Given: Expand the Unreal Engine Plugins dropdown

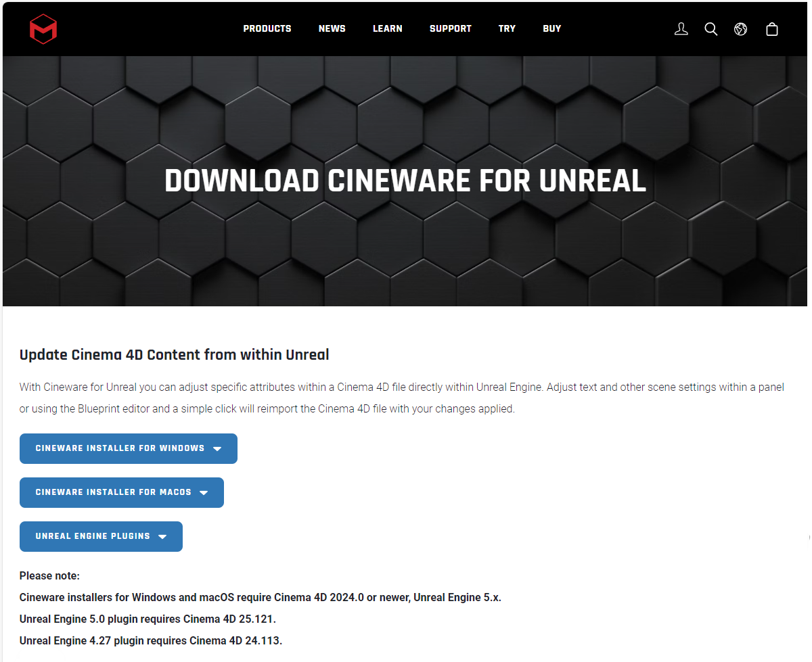Looking at the screenshot, I should (x=93, y=536).
